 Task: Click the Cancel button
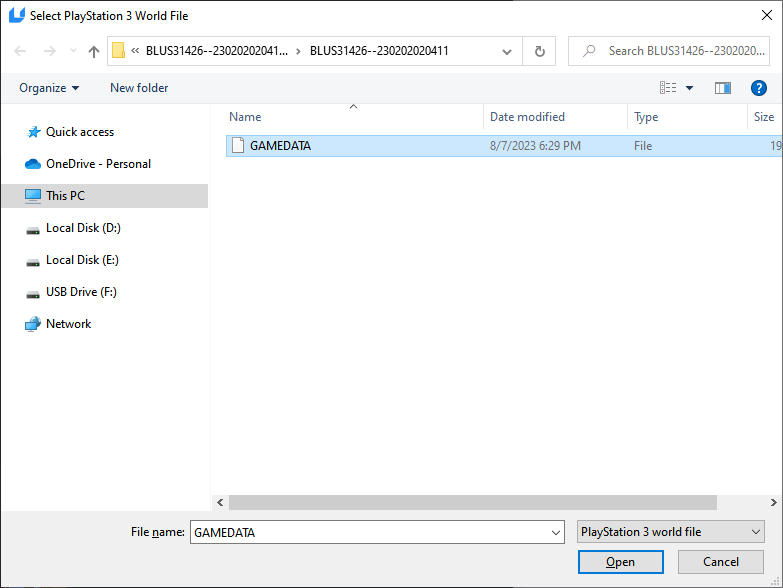(721, 562)
